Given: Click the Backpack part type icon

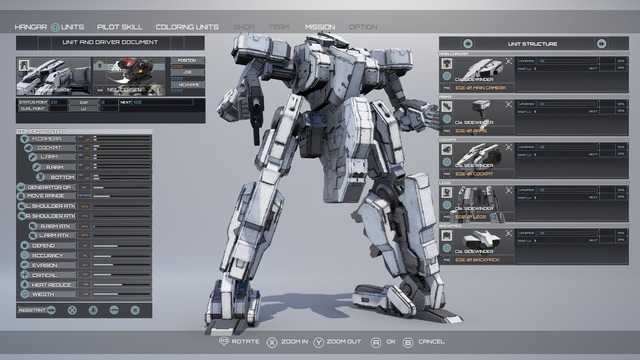Looking at the screenshot, I should (x=447, y=236).
